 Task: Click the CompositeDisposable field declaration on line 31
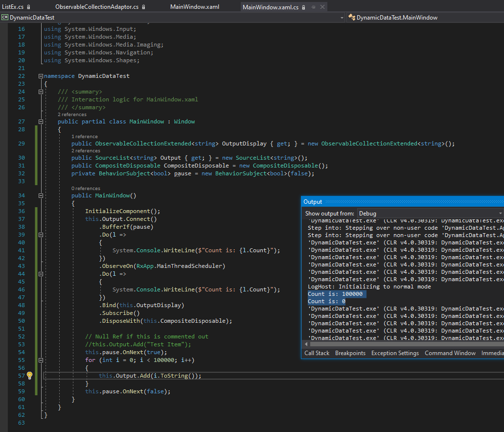click(x=200, y=166)
